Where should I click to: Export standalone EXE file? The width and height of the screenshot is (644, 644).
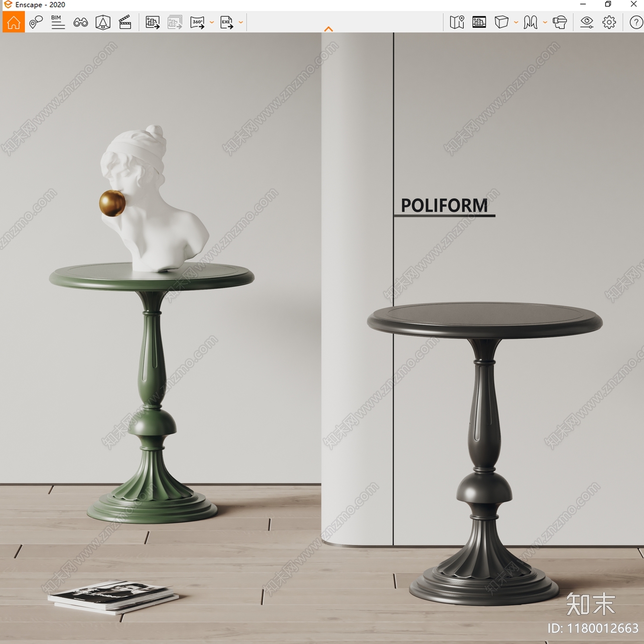click(227, 22)
